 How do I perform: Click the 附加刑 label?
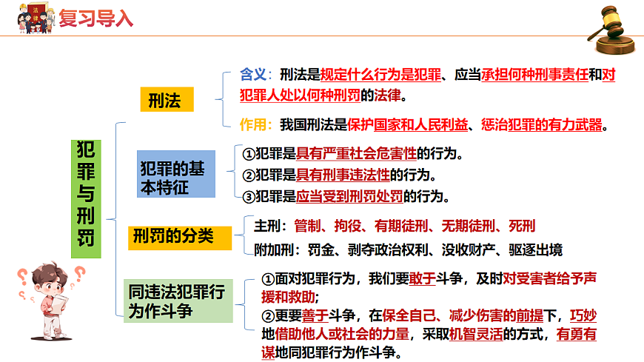tap(274, 249)
